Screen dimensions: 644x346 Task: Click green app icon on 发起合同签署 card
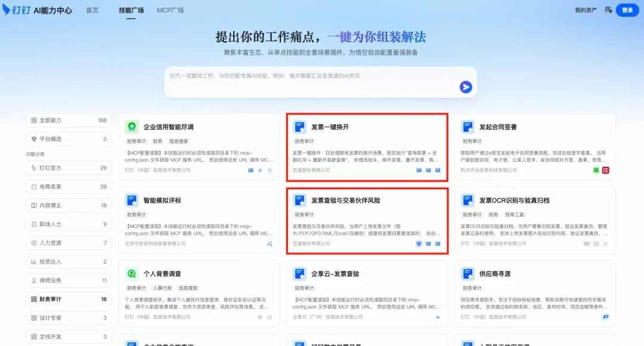596,170
